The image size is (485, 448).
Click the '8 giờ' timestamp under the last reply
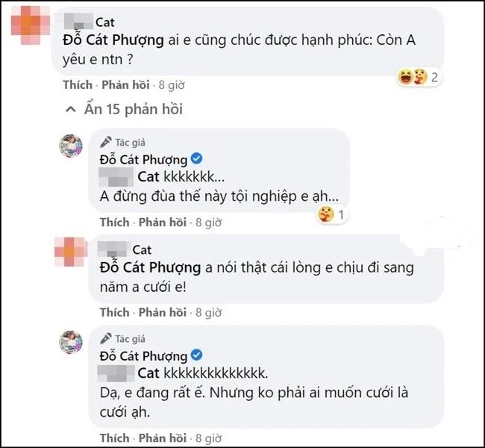208,438
